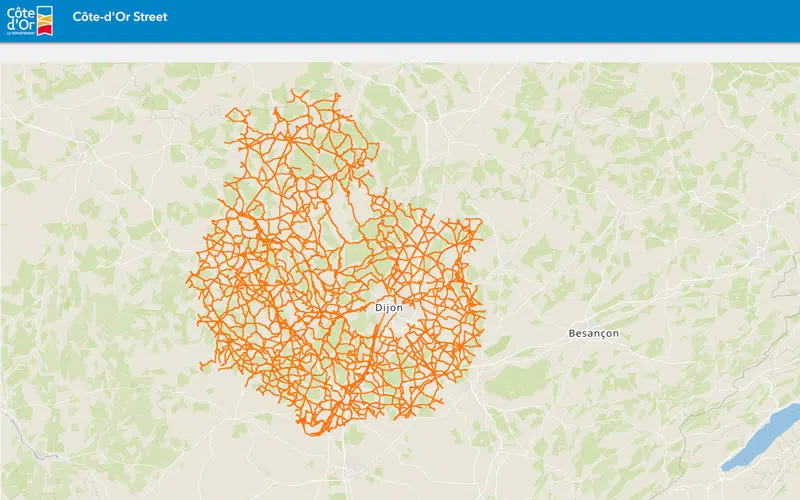Click the Besançon city label on map

pyautogui.click(x=593, y=332)
